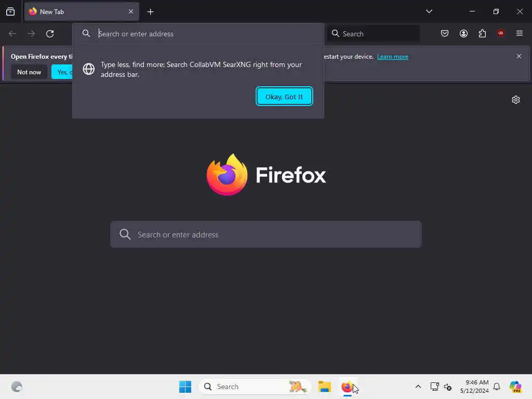Open Firefox account icon
This screenshot has width=532, height=399.
463,33
